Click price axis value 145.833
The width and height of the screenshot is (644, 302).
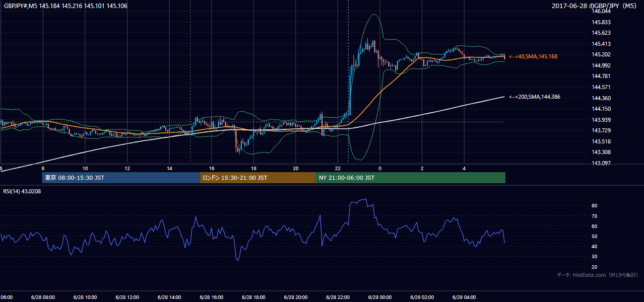tap(602, 22)
